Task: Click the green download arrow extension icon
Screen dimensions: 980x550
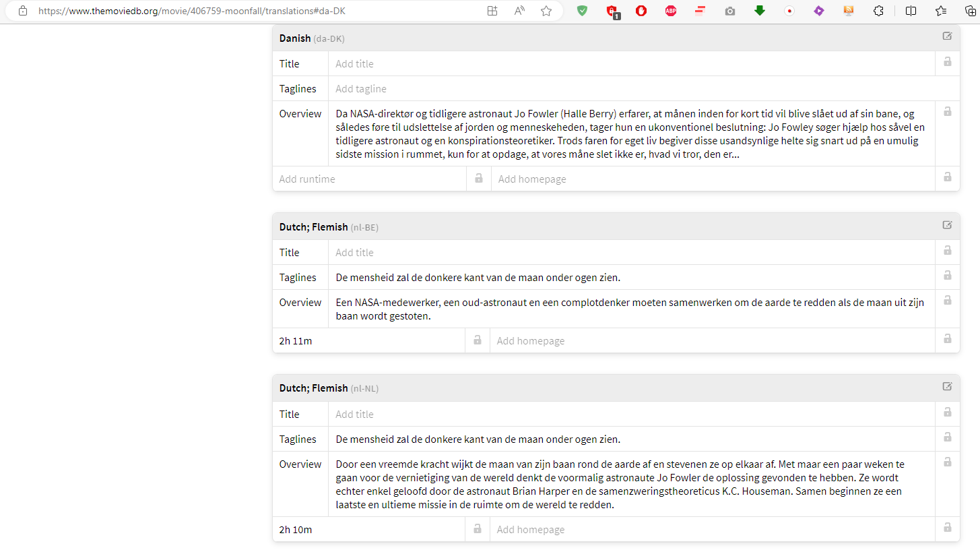Action: click(x=760, y=11)
